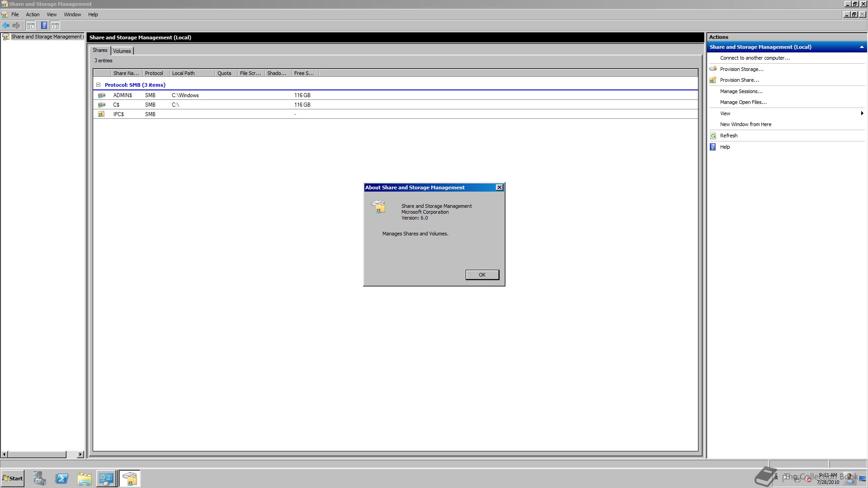Click the control panel taskbar icon
This screenshot has height=488, width=868.
coord(106,479)
